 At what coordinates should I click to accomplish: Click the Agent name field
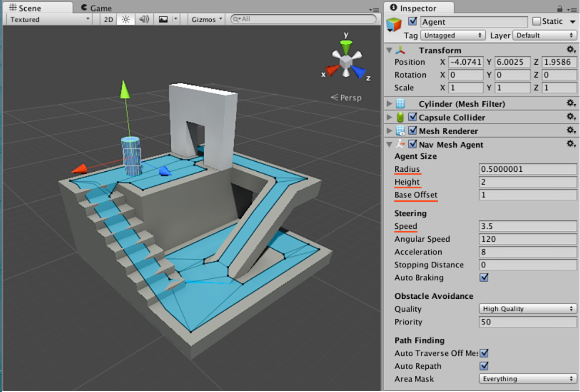474,22
